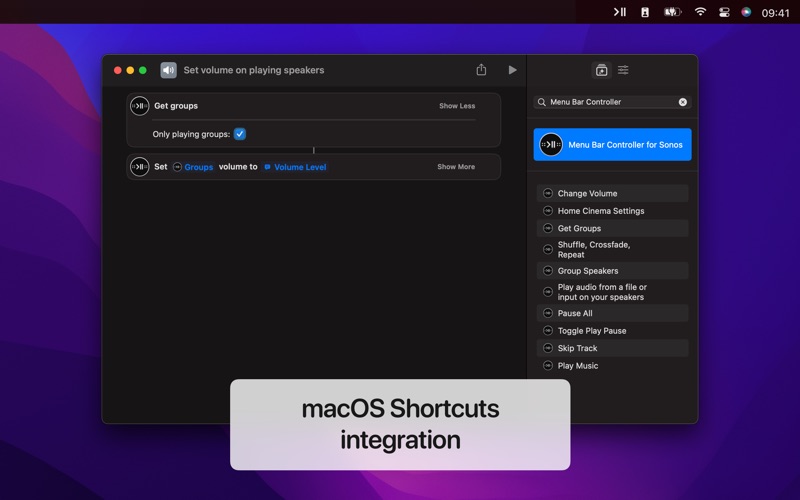Image resolution: width=800 pixels, height=500 pixels.
Task: Add the Toggle Play Pause action
Action: (612, 331)
